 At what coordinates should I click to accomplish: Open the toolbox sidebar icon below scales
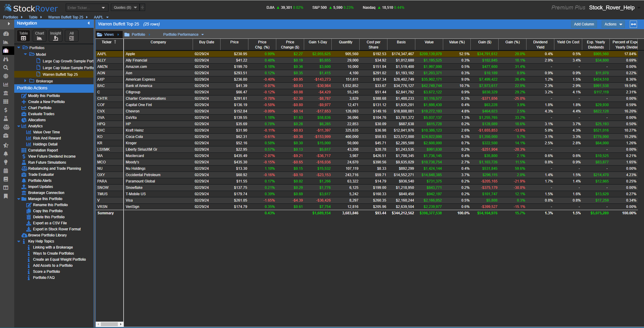point(6,136)
